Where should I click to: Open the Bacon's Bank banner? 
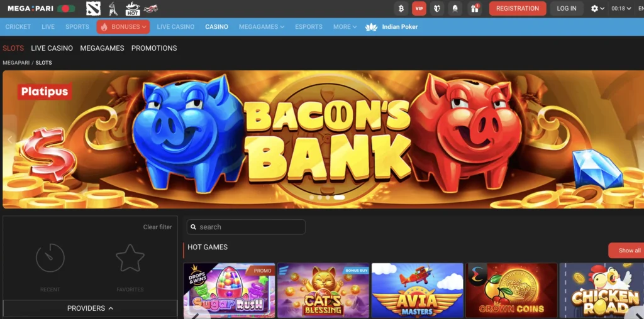click(x=323, y=139)
